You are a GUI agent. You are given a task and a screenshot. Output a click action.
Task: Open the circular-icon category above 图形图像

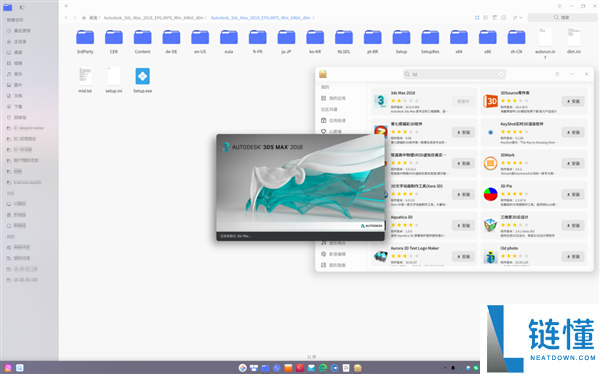[333, 254]
